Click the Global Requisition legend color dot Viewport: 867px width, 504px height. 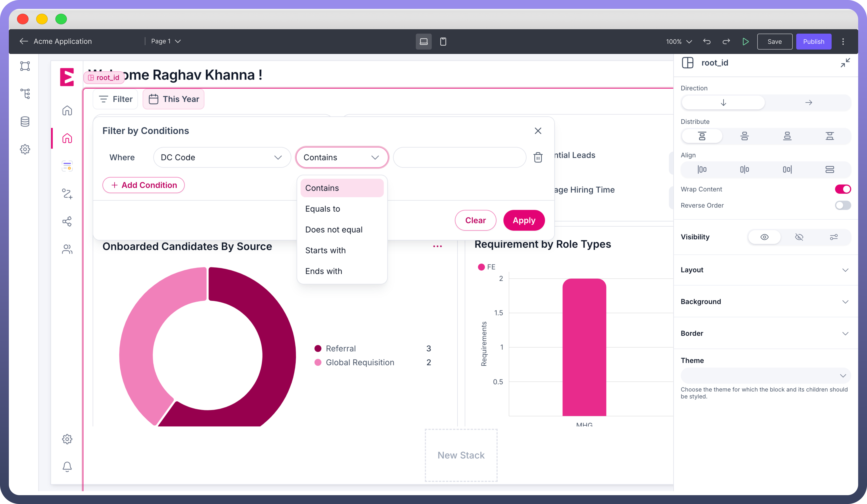click(318, 362)
